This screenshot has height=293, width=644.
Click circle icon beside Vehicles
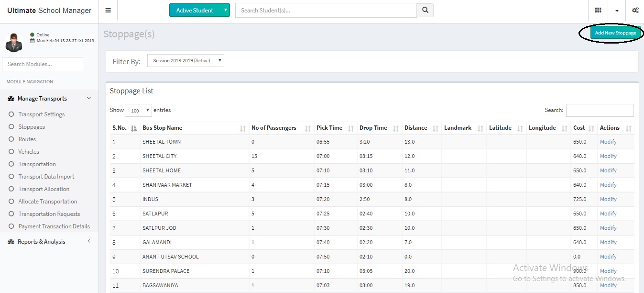coord(11,151)
